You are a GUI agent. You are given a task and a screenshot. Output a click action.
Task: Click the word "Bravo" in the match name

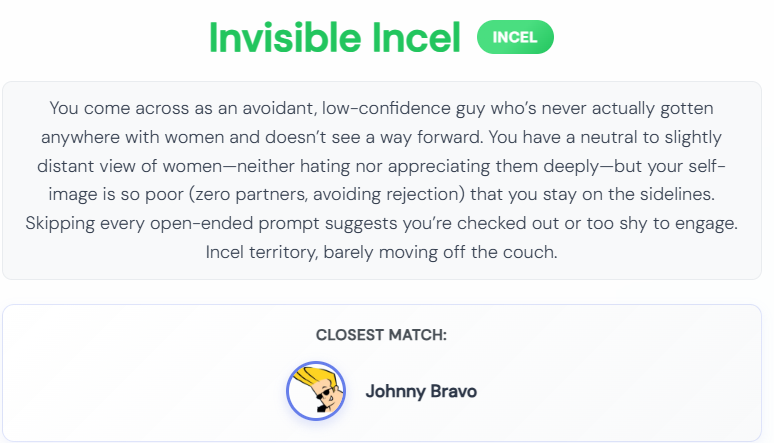click(x=454, y=391)
